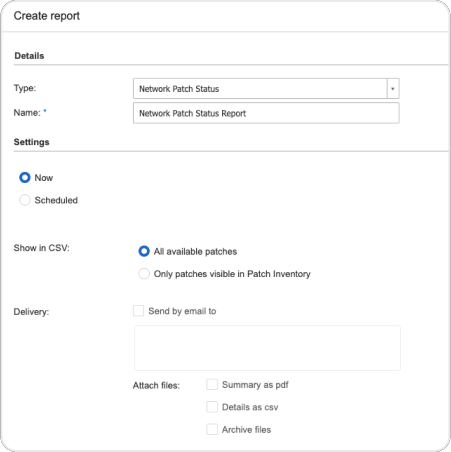Open the Type dropdown arrow
The width and height of the screenshot is (451, 452).
click(393, 89)
